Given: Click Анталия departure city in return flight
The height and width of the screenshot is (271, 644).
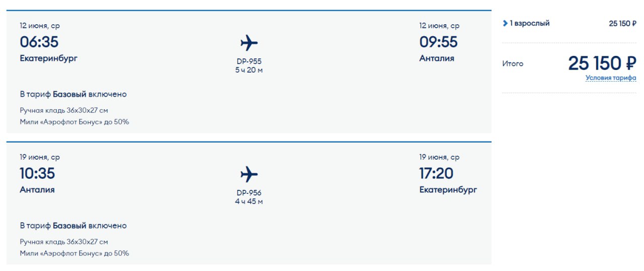Looking at the screenshot, I should [x=37, y=190].
